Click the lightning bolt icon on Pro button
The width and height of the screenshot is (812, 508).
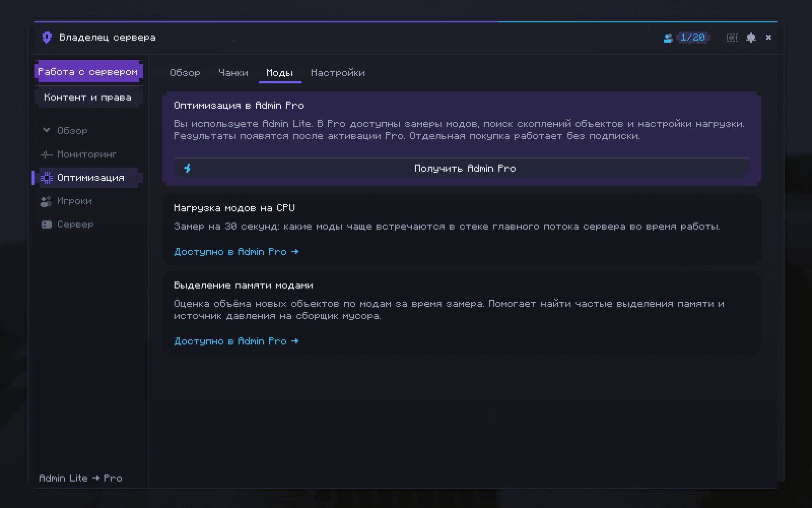pyautogui.click(x=188, y=168)
